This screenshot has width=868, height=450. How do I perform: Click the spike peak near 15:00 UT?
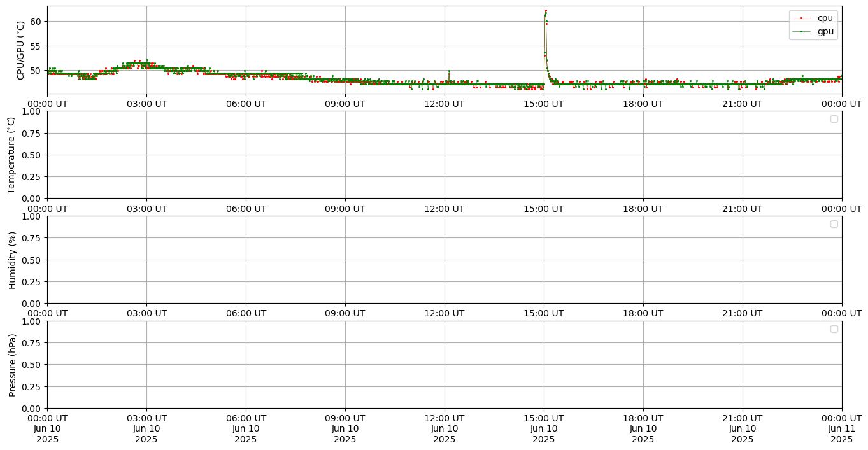pos(546,11)
